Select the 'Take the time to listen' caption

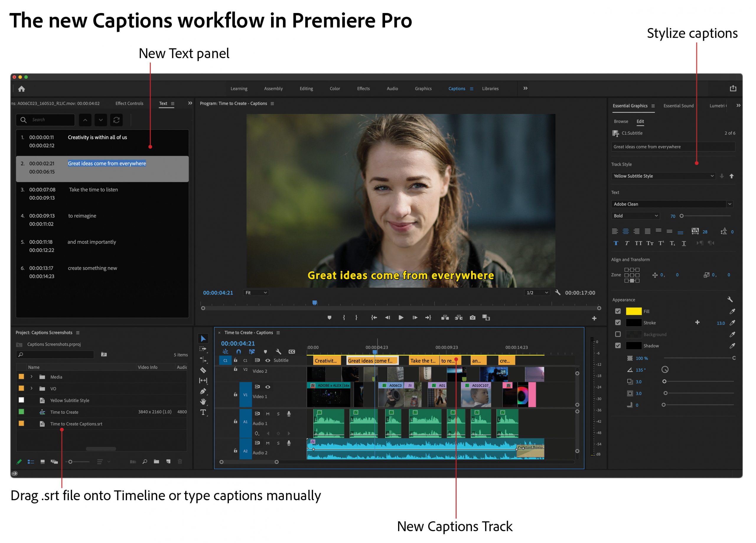click(x=93, y=190)
